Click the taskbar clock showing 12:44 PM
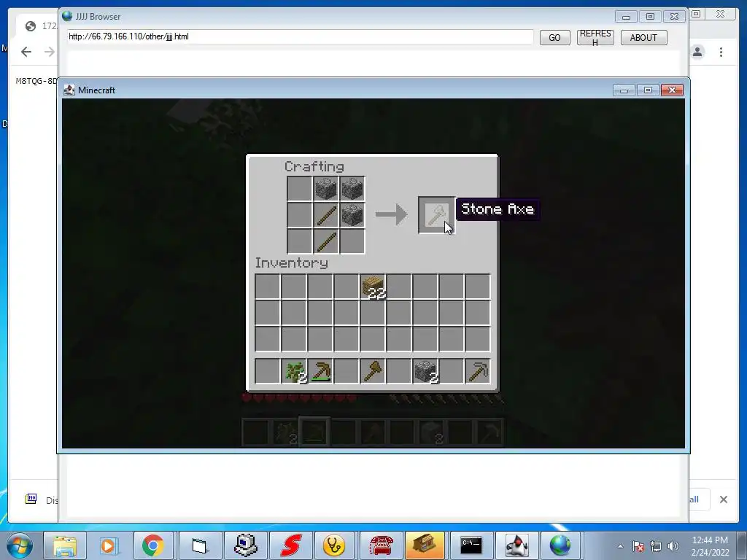The width and height of the screenshot is (747, 560). (x=710, y=546)
